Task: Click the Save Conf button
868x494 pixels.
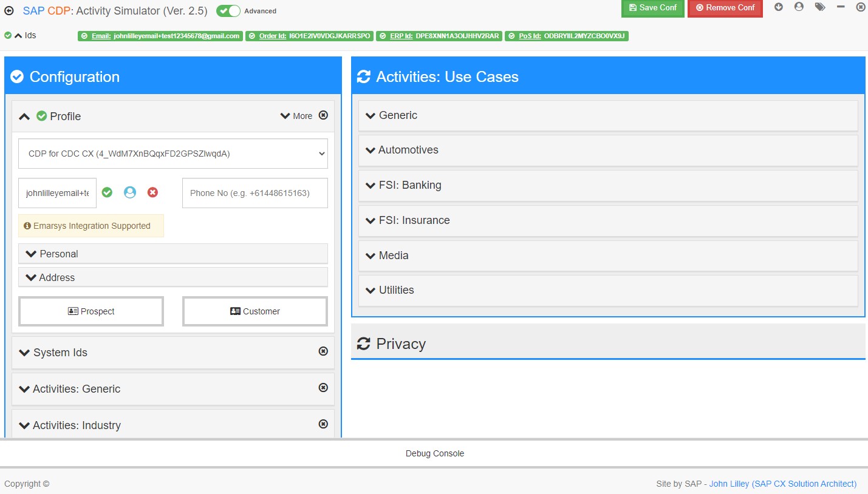Action: click(x=652, y=8)
